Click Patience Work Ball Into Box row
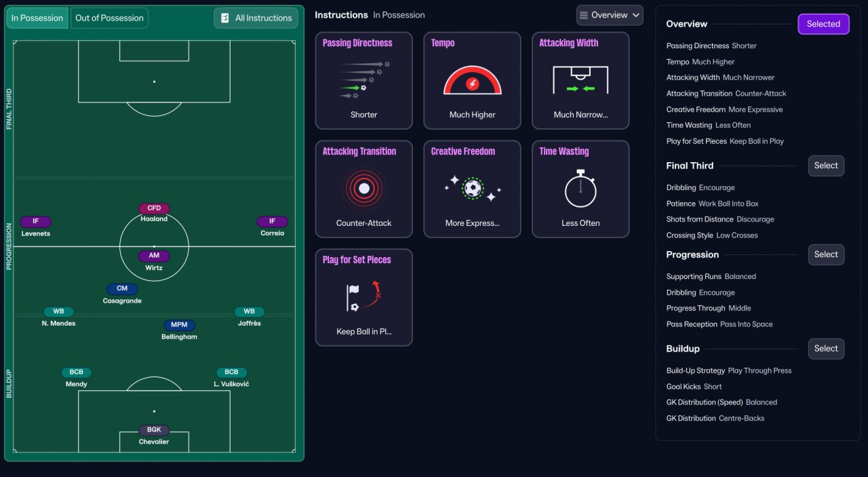Screen dimensions: 868x477 (x=712, y=204)
